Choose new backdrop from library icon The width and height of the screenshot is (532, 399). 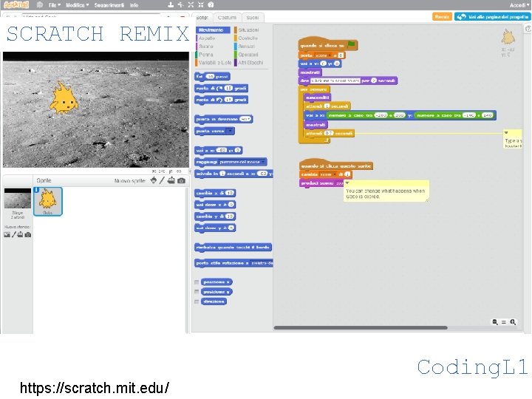click(7, 234)
